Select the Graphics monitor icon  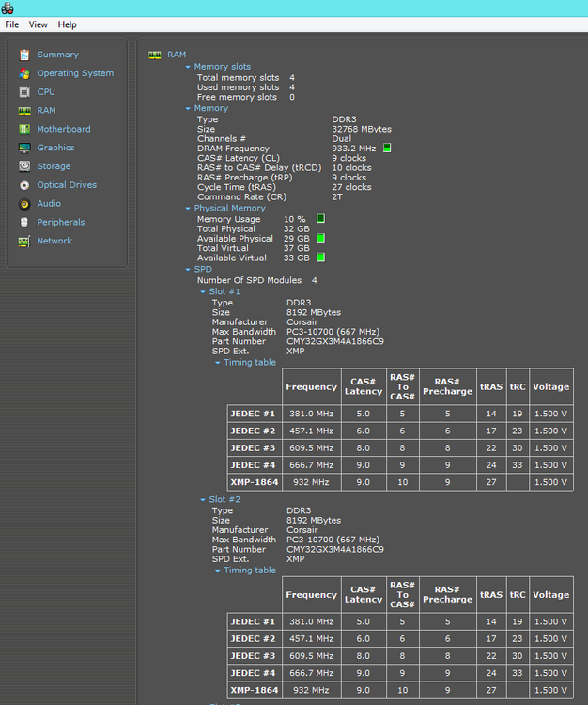pyautogui.click(x=24, y=148)
